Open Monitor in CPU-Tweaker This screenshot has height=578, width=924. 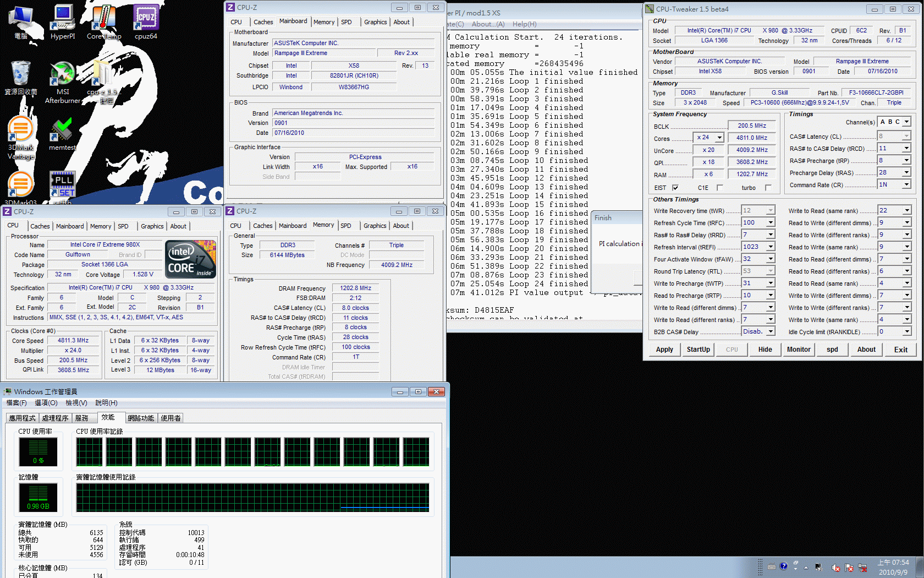tap(799, 350)
